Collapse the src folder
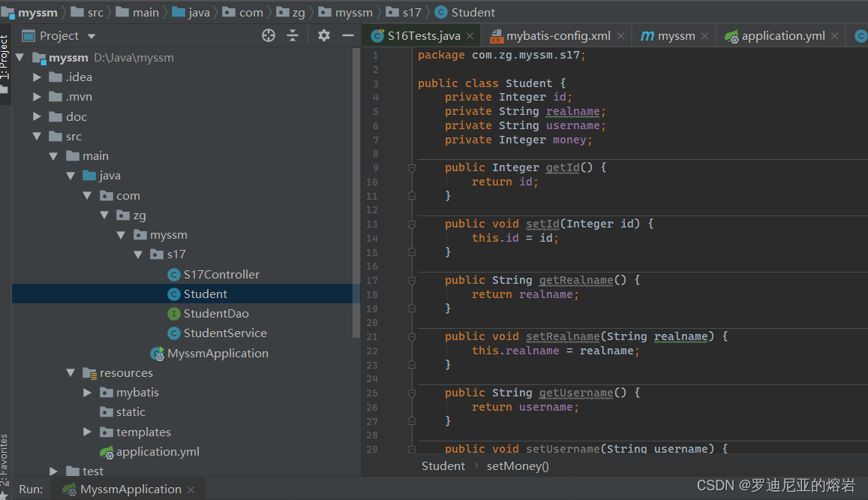The height and width of the screenshot is (500, 868). pyautogui.click(x=37, y=136)
